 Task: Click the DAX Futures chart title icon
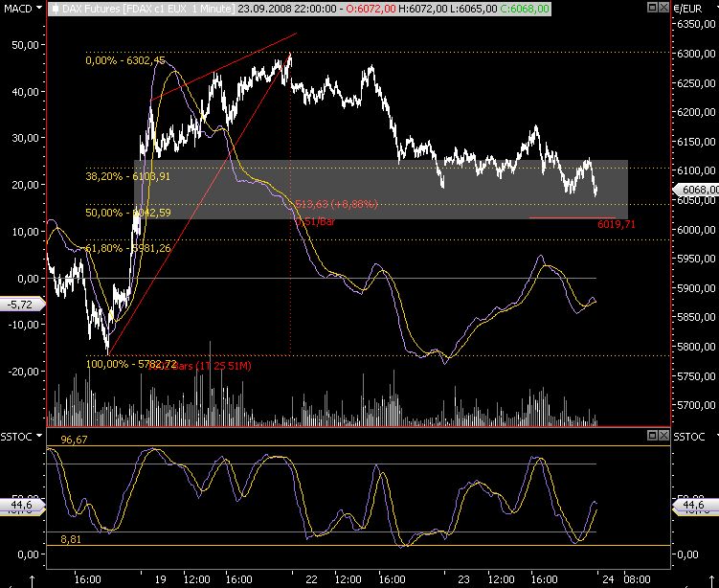coord(55,9)
